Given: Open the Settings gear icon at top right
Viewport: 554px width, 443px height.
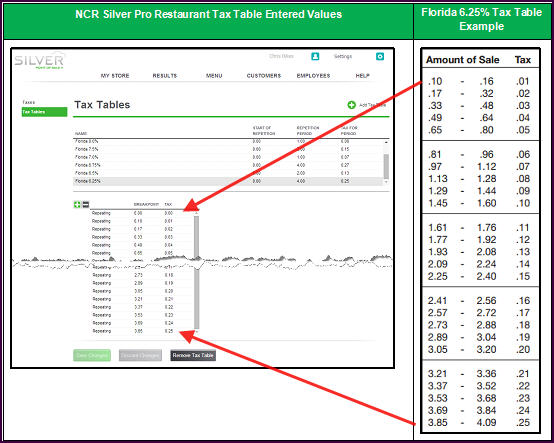Looking at the screenshot, I should point(380,57).
